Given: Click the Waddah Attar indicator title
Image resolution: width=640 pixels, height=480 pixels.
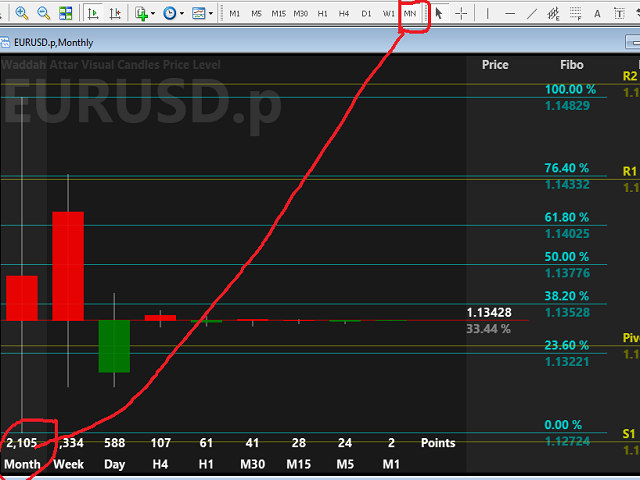Looking at the screenshot, I should [x=111, y=64].
